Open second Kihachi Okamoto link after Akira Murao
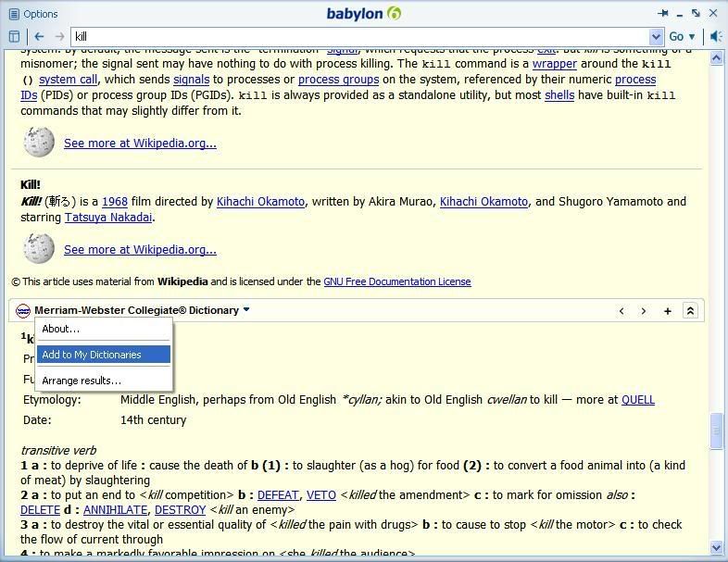This screenshot has width=728, height=562. pyautogui.click(x=483, y=202)
